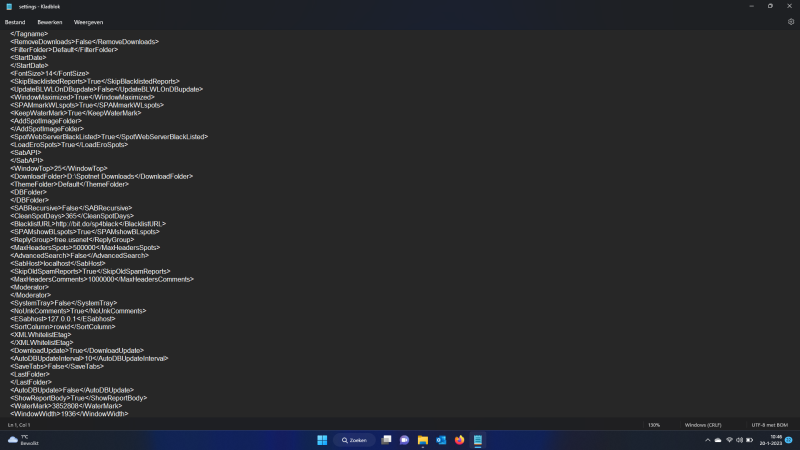Click the volume icon in system tray

tap(740, 439)
